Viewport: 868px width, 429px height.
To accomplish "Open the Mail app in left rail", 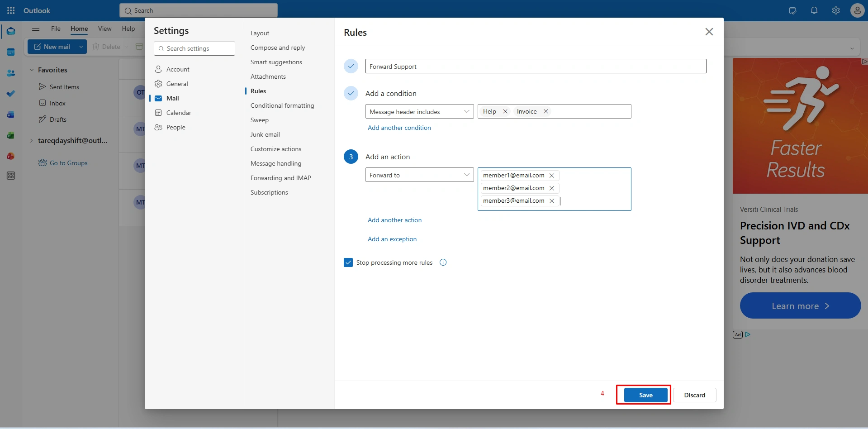I will pos(11,31).
